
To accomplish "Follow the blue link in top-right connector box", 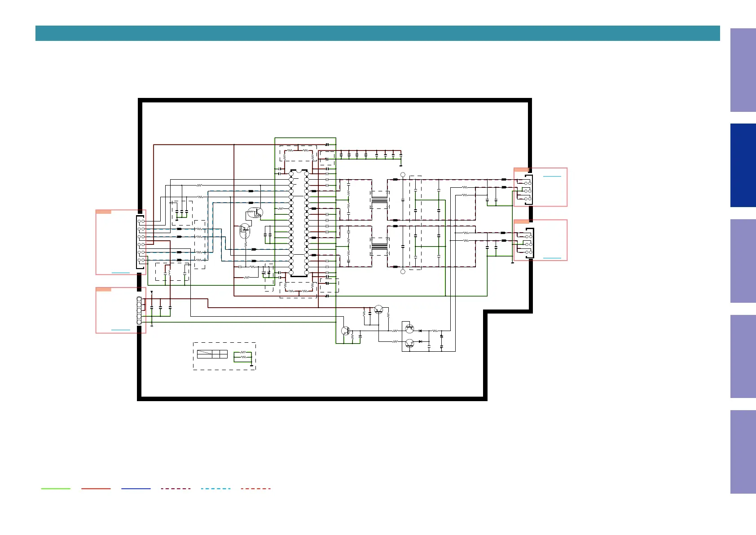I will (x=552, y=177).
